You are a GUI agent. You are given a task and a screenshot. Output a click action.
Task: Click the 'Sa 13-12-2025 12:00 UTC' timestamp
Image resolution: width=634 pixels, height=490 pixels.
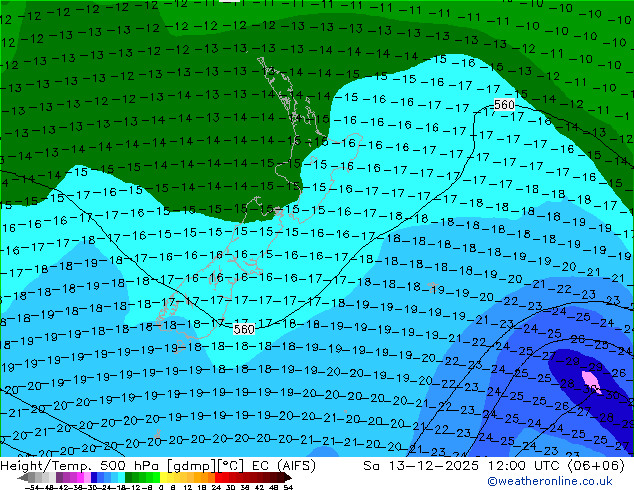click(x=463, y=466)
